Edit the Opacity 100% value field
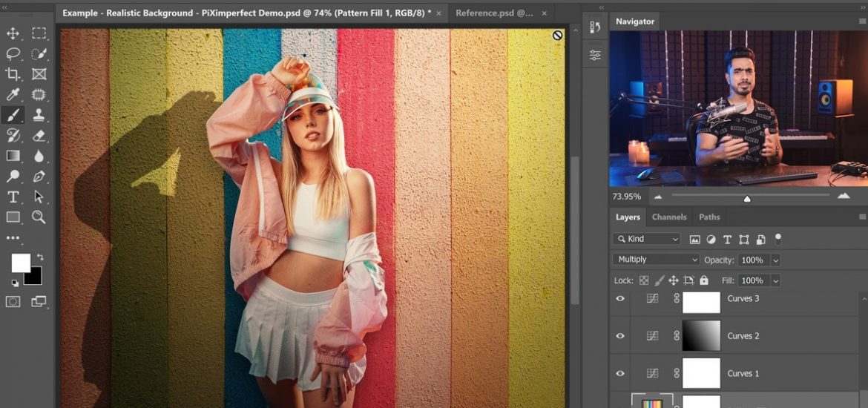Viewport: 868px width, 408px height. coord(754,260)
